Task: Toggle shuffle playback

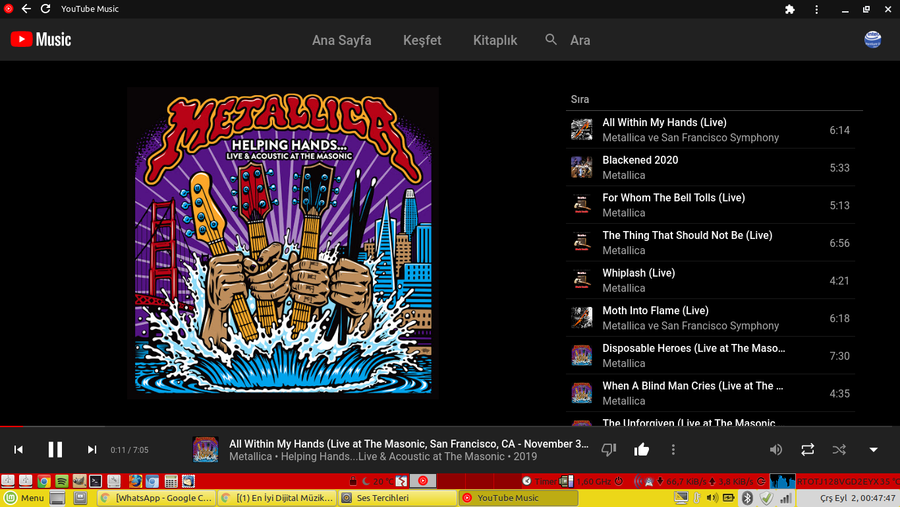Action: 839,450
